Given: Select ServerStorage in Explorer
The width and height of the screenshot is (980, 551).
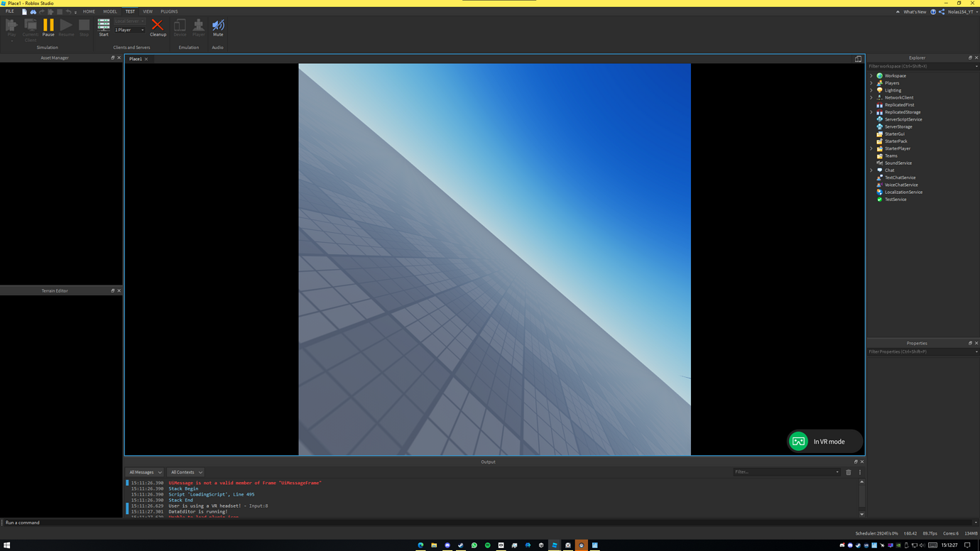Looking at the screenshot, I should [x=898, y=126].
